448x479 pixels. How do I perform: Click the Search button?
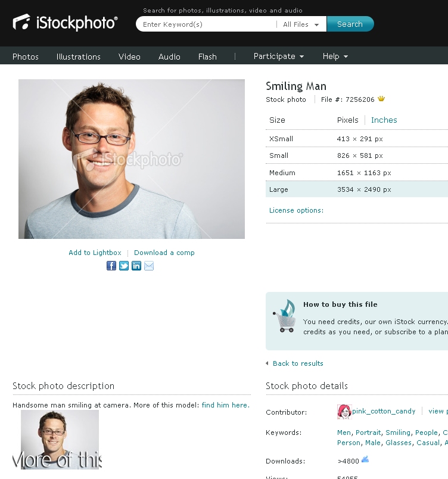point(350,24)
